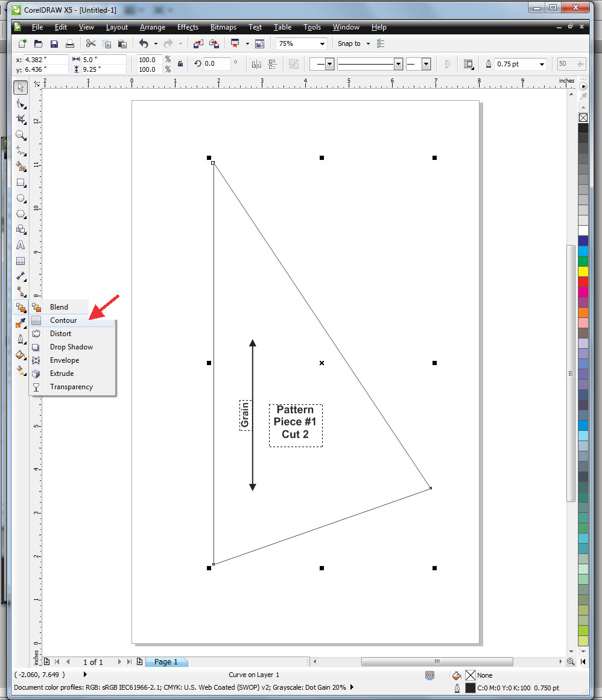This screenshot has width=602, height=700.
Task: Open the end arrowhead dropdown
Action: click(x=426, y=65)
